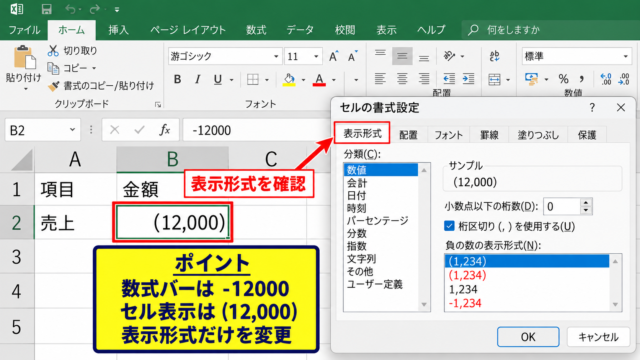Click the Increase Font Size icon
Viewport: 640px width, 360px height.
coord(333,56)
